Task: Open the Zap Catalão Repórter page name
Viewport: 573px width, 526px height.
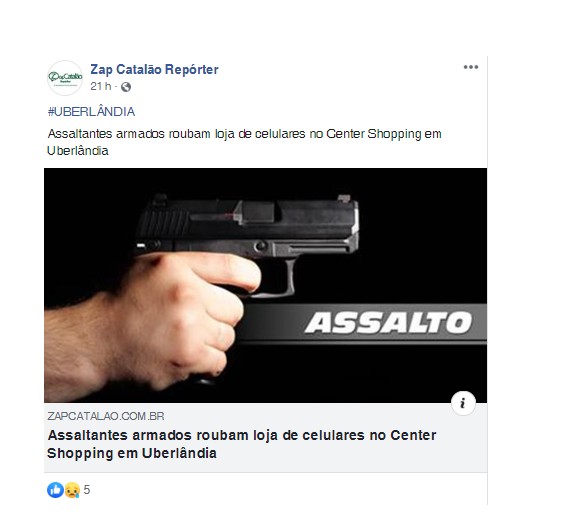Action: [x=154, y=69]
